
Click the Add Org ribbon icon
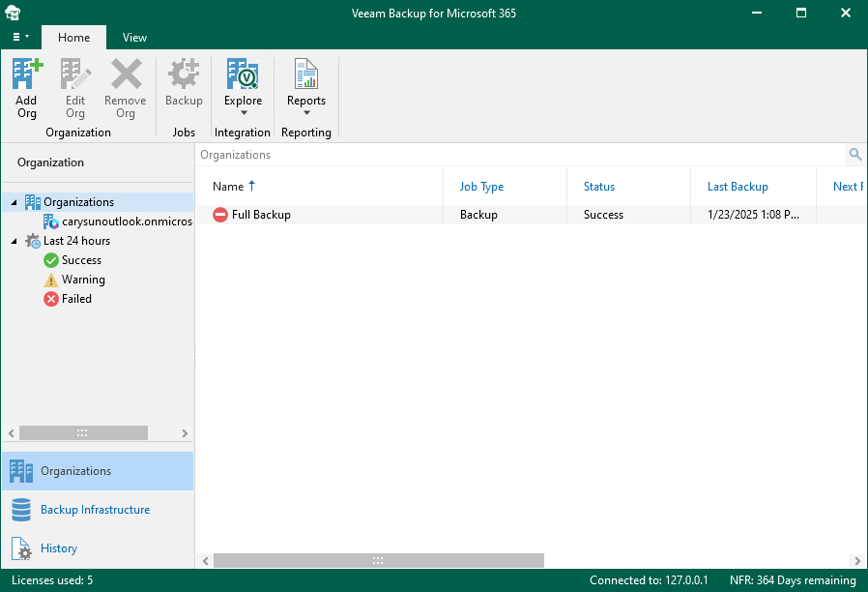click(x=27, y=88)
